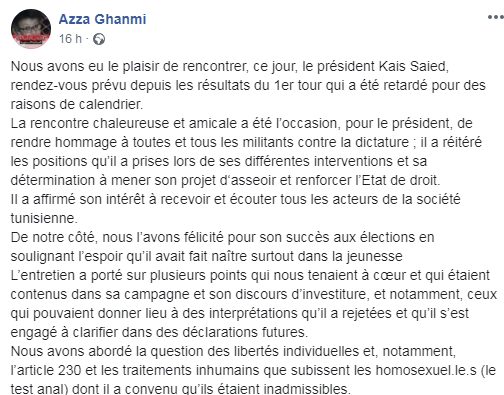The image size is (504, 395).
Task: Open the three-dot post options menu
Action: coord(495,17)
